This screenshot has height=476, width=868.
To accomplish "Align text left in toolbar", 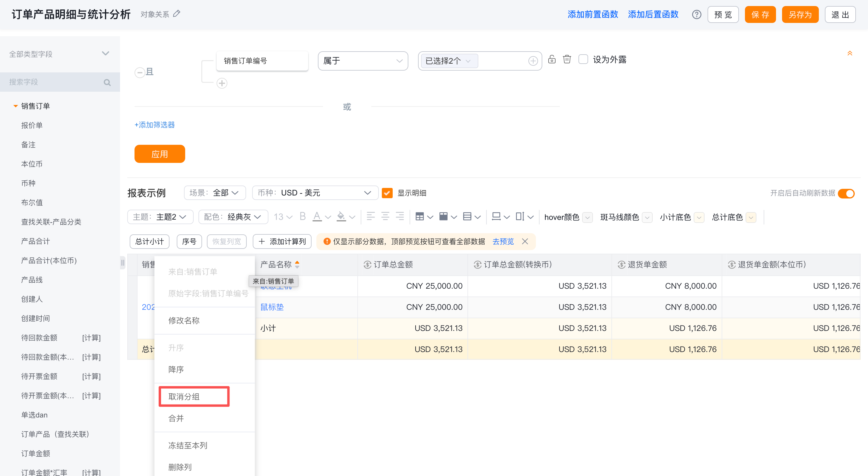I will click(371, 216).
